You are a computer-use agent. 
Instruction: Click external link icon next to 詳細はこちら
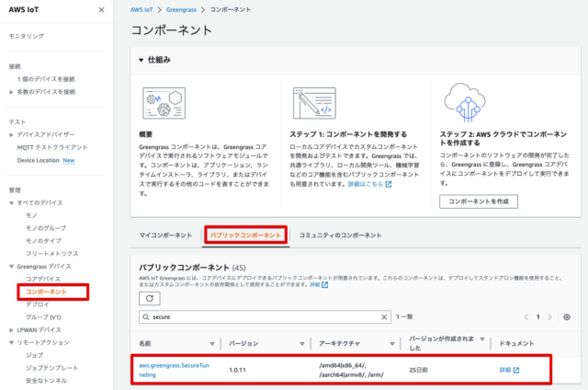click(389, 184)
